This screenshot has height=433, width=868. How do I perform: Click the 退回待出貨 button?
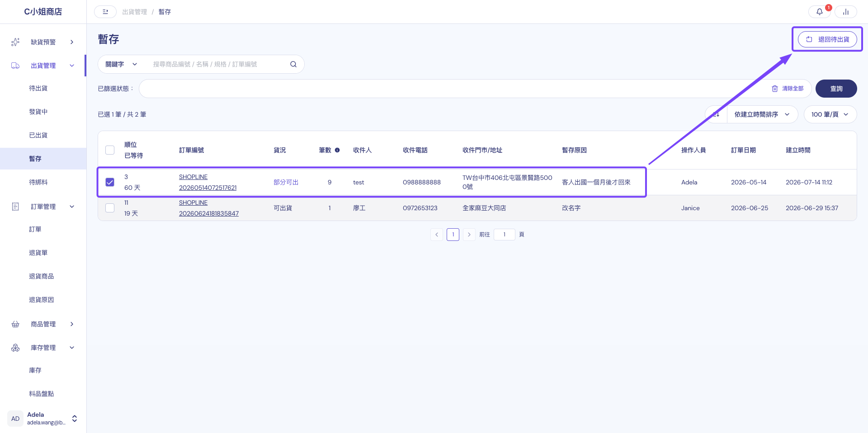point(827,39)
